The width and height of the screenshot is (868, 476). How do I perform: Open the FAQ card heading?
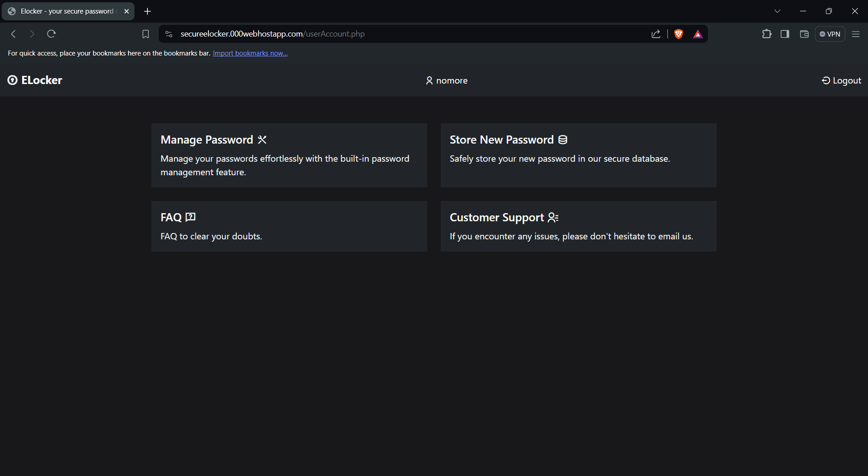point(171,218)
